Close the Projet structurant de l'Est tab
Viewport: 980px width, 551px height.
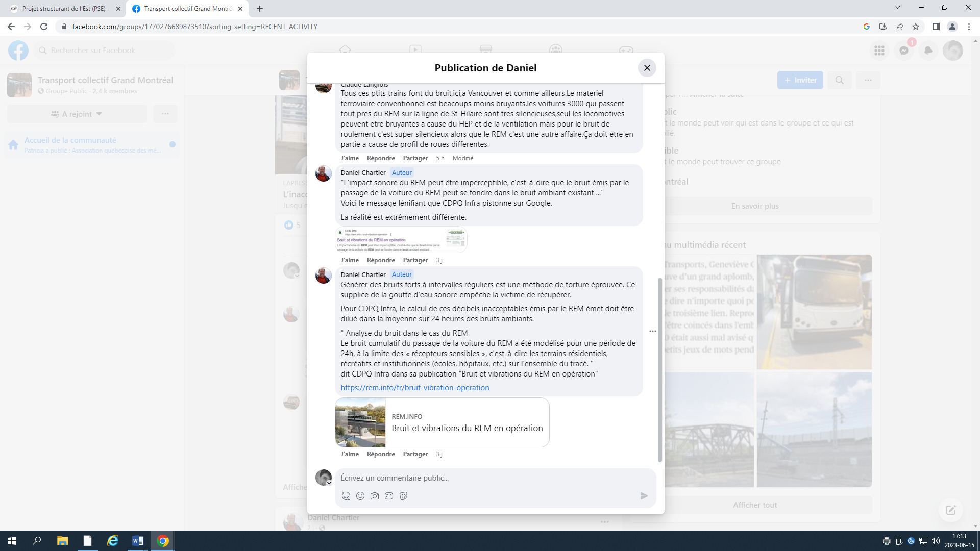[x=118, y=9]
